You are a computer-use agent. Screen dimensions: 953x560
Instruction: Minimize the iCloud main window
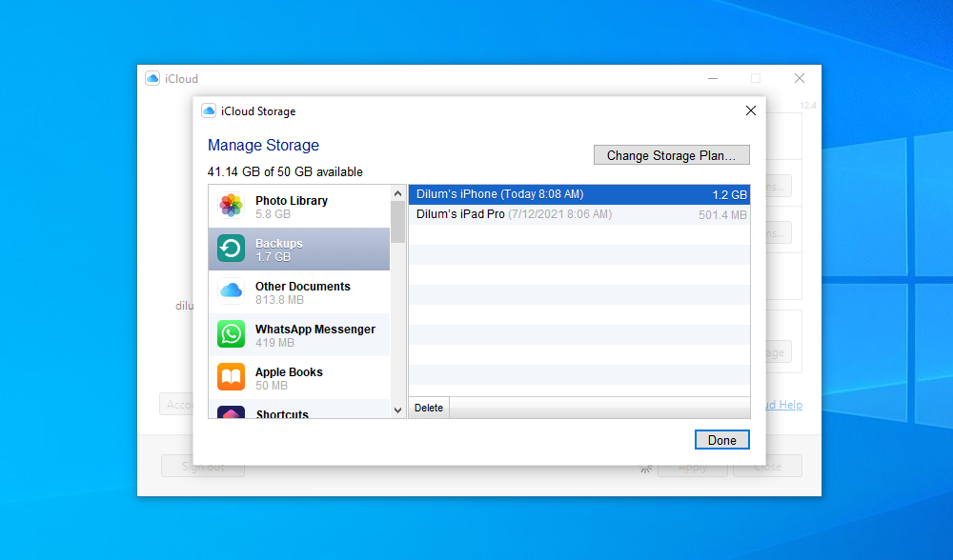(713, 78)
